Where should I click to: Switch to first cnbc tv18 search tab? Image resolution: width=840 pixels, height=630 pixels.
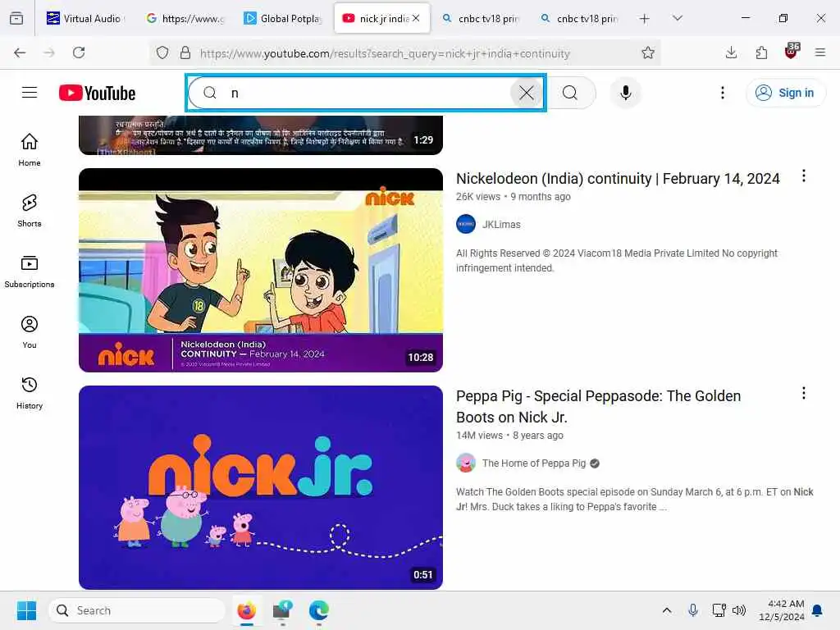[x=480, y=18]
